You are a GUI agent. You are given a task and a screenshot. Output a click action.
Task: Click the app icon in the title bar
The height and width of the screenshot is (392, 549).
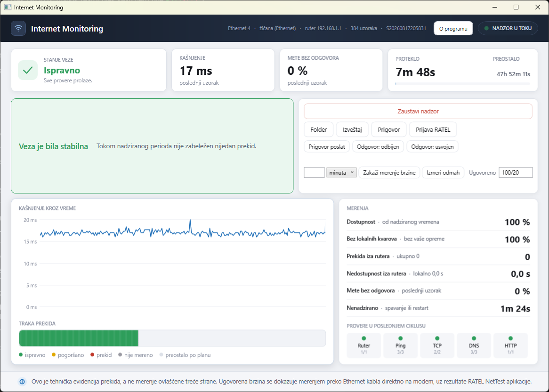click(8, 8)
